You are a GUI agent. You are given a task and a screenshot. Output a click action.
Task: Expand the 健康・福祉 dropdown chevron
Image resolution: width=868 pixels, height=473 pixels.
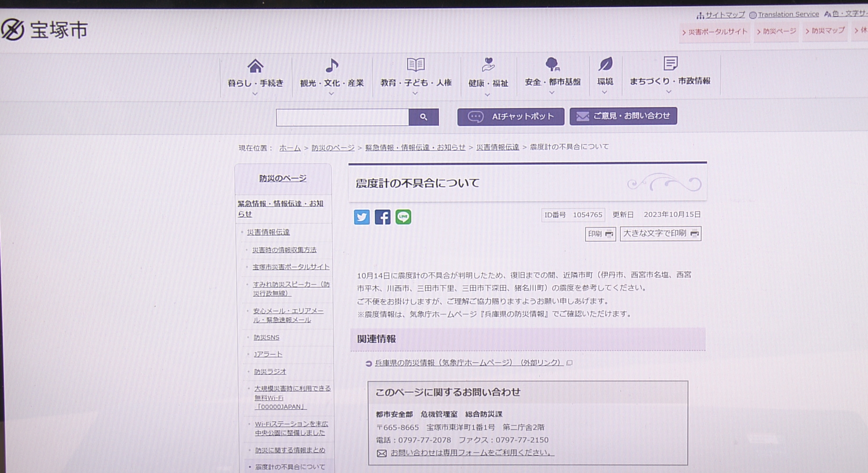(487, 95)
